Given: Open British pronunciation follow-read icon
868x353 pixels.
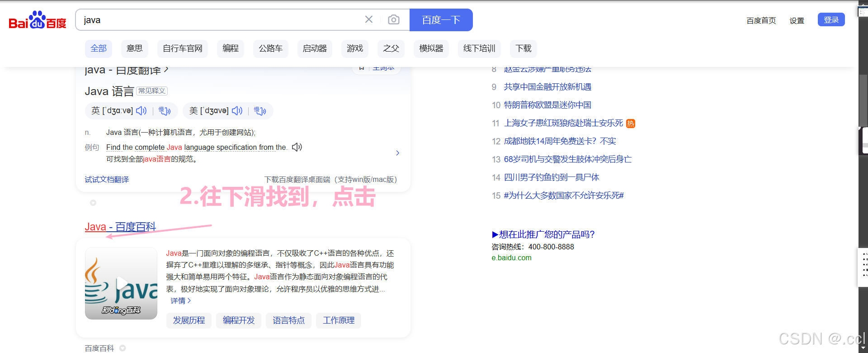Looking at the screenshot, I should (165, 111).
